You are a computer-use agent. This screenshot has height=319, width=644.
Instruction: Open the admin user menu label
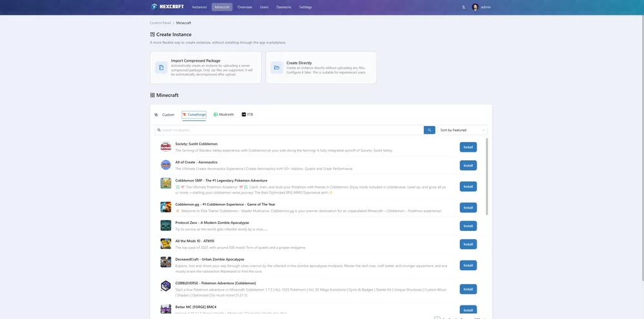pos(486,7)
